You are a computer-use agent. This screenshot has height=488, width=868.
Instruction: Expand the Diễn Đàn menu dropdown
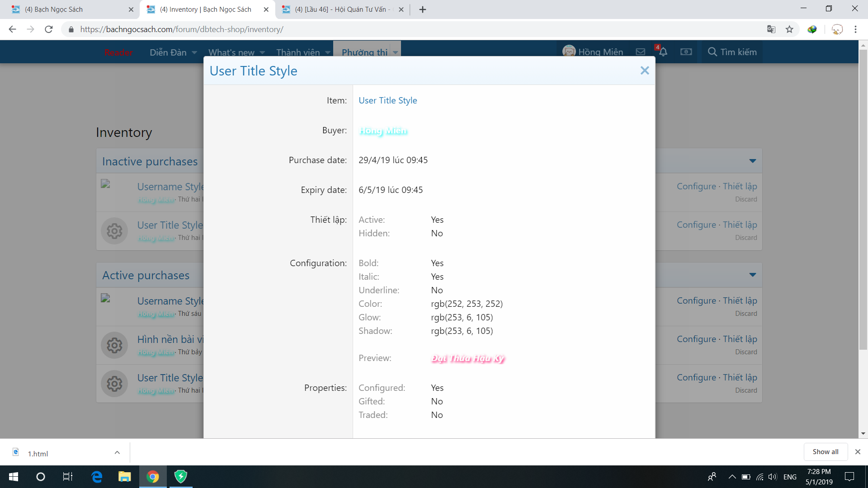coord(194,52)
